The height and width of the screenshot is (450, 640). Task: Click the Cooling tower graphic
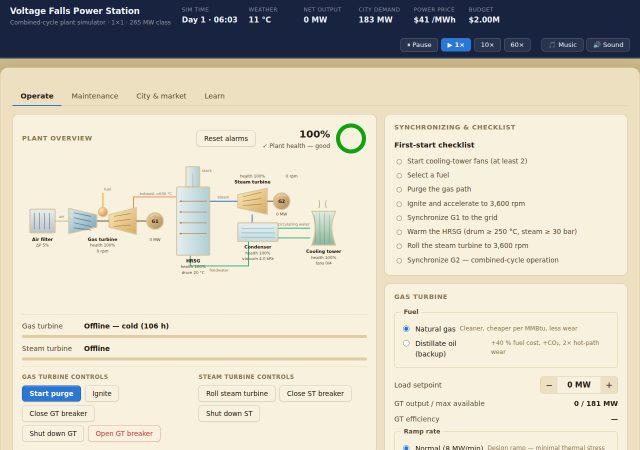(x=323, y=227)
